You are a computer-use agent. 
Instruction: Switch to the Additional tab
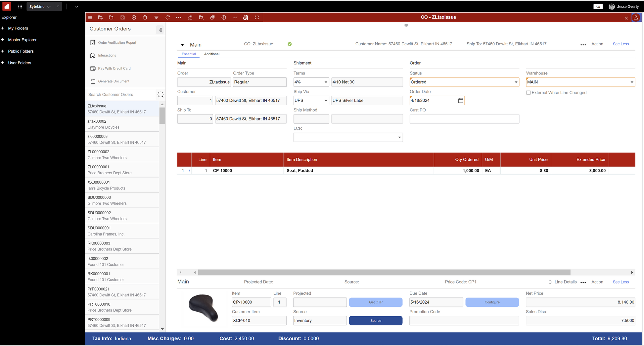coord(211,54)
